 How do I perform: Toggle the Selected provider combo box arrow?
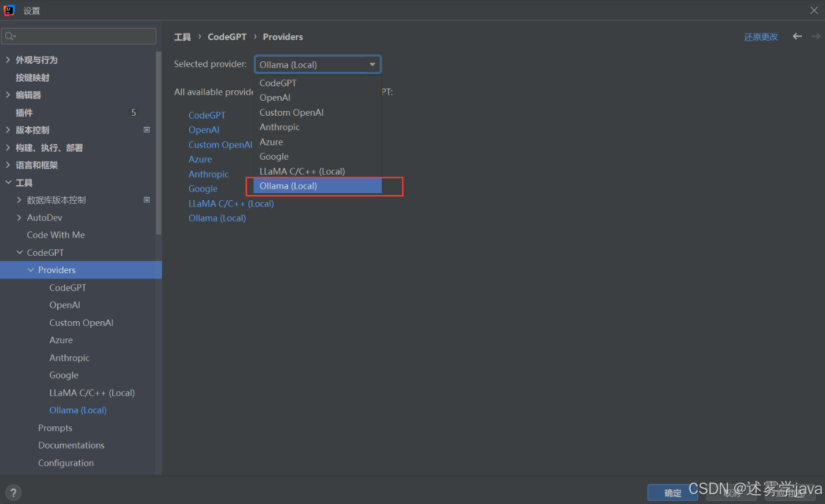click(372, 64)
